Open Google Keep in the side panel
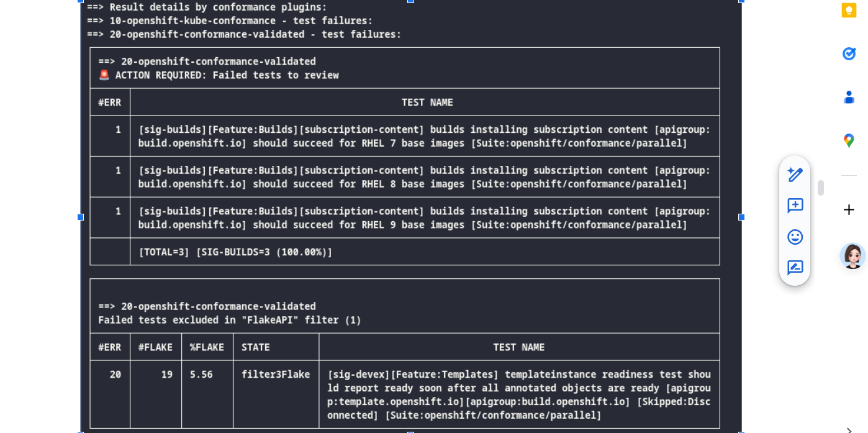Screen dimensions: 868x433 [849, 11]
